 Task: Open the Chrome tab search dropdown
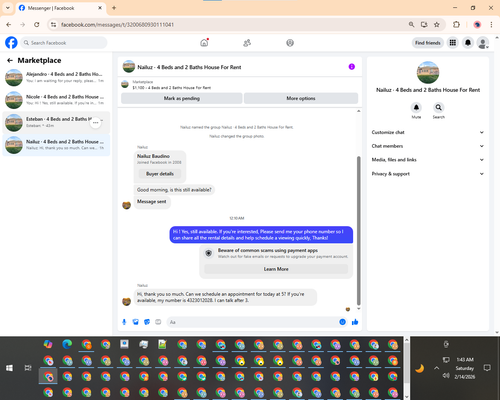(8, 8)
